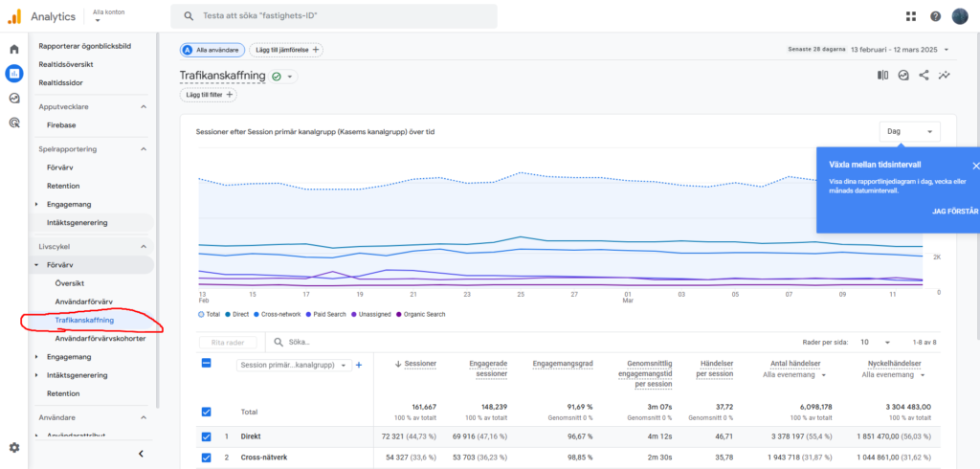
Task: Click the sidebar vertical scrollbar
Action: [158, 219]
